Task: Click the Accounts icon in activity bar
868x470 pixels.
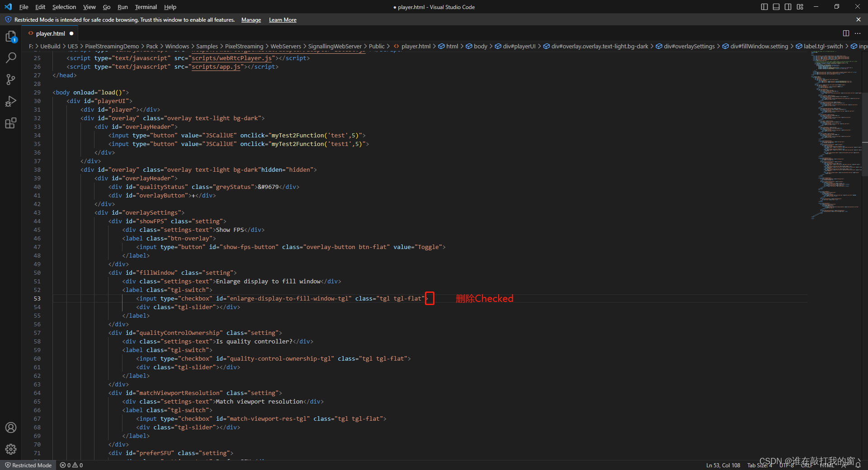Action: point(11,428)
